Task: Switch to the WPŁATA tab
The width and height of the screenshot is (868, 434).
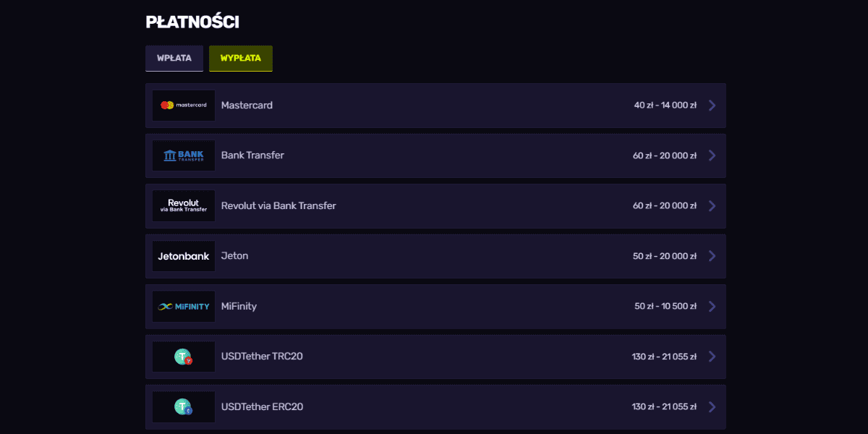Action: click(x=174, y=59)
